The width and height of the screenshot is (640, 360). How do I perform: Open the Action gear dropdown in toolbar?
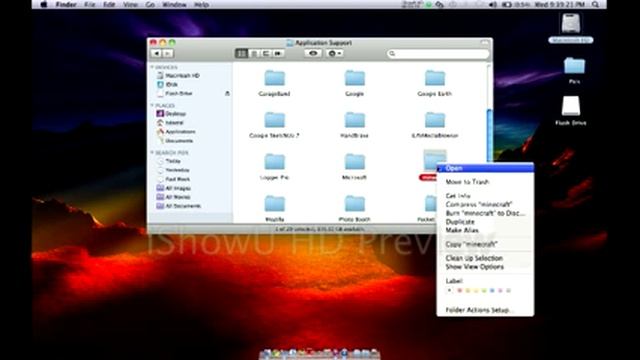pyautogui.click(x=335, y=53)
